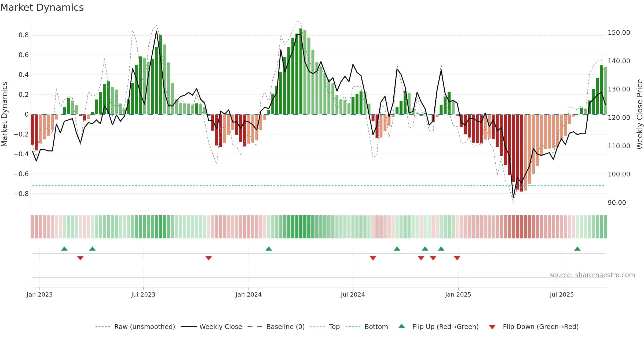Toggle the Flip Up (Red→Green) legend label
Image resolution: width=644 pixels, height=362 pixels.
pyautogui.click(x=445, y=327)
